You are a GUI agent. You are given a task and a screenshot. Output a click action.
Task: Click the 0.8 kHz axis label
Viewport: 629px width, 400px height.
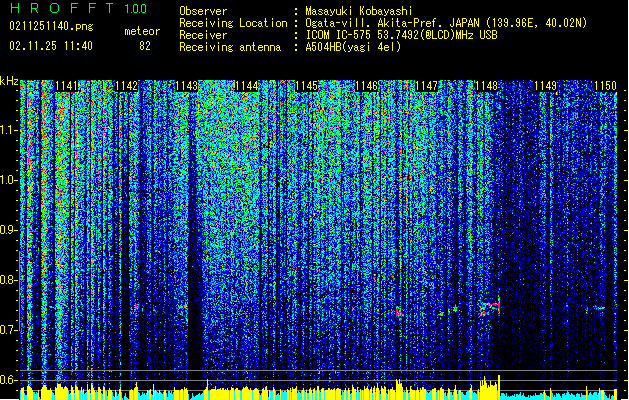9,280
